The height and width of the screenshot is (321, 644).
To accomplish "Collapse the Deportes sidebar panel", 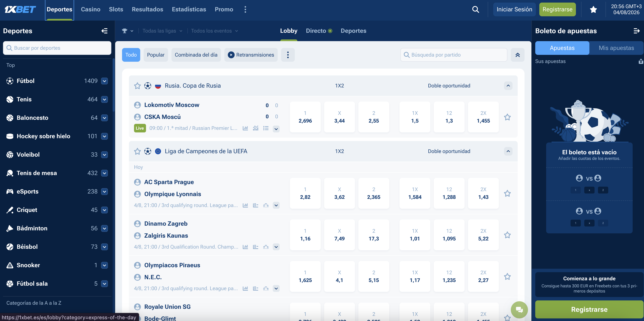I will tap(104, 31).
